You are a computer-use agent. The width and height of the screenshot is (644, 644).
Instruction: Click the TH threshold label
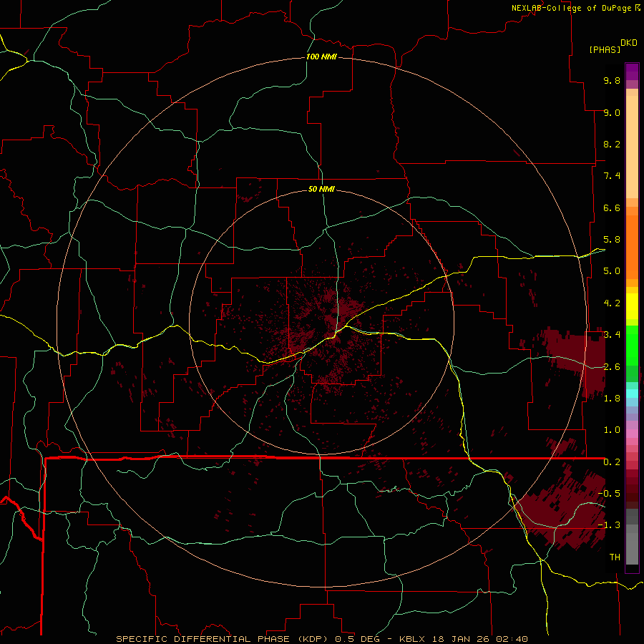[615, 557]
